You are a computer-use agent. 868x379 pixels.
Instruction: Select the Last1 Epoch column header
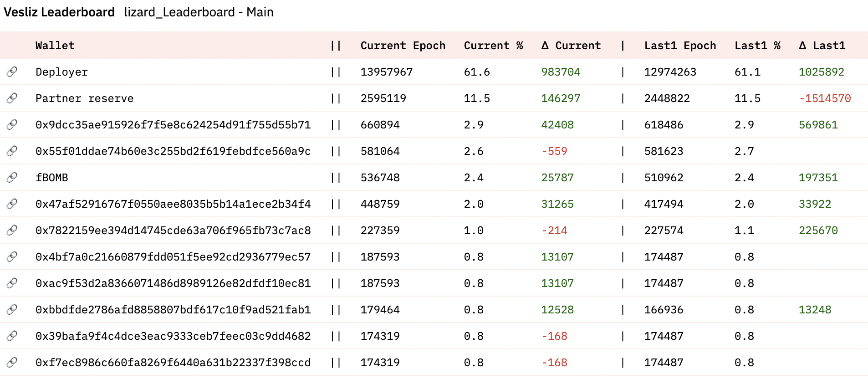click(x=680, y=46)
